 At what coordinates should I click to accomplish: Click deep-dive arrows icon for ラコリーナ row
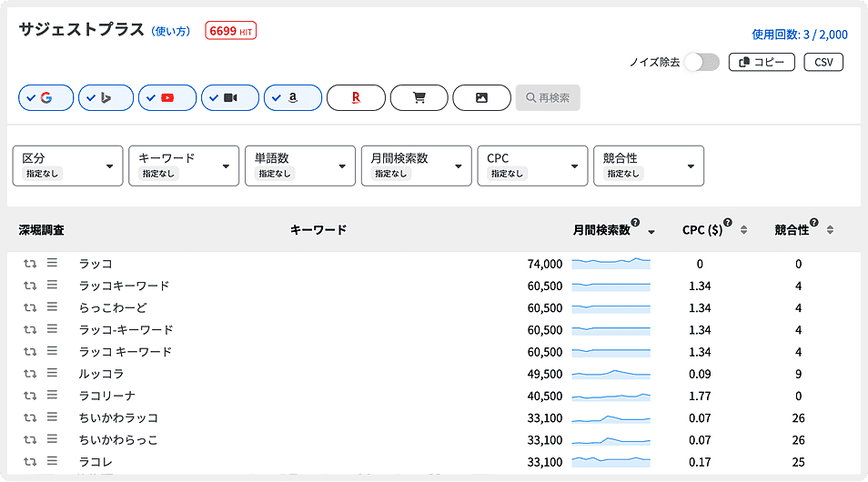click(30, 396)
